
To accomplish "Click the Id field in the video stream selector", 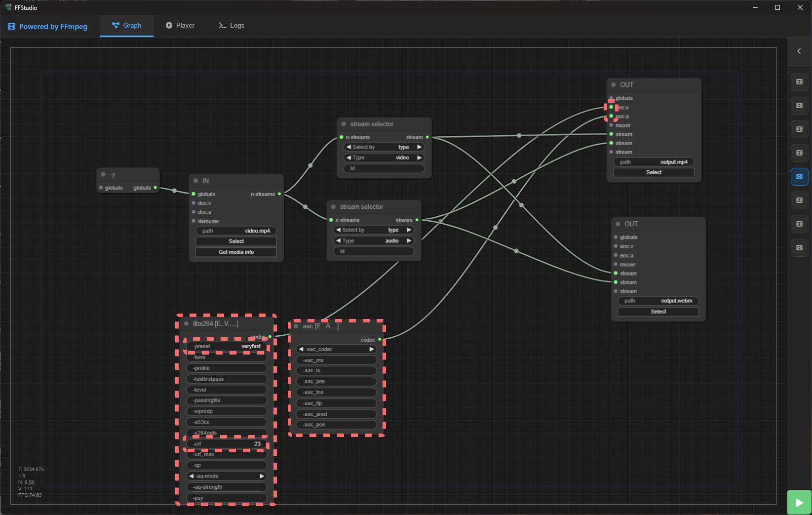I will [384, 168].
